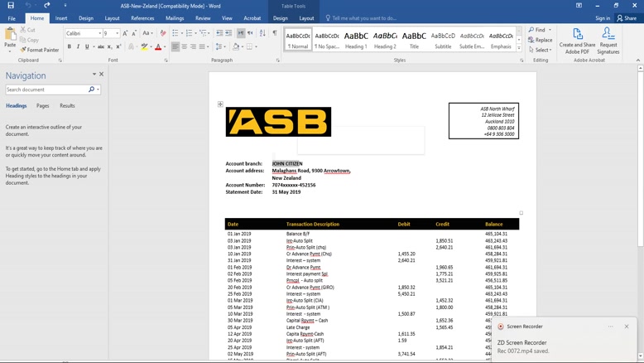The width and height of the screenshot is (644, 363).
Task: Switch to the Pages tab in Navigation
Action: tap(42, 106)
